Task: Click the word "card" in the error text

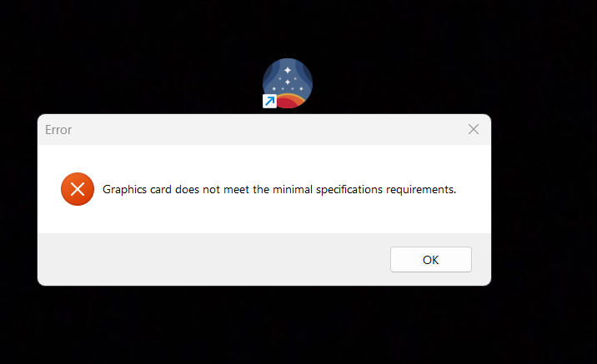Action: click(161, 189)
